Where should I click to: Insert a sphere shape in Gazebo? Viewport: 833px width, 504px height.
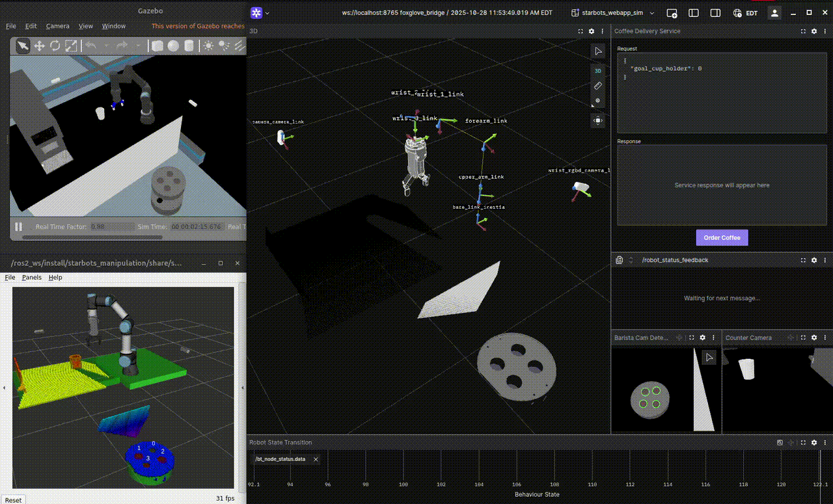coord(173,46)
